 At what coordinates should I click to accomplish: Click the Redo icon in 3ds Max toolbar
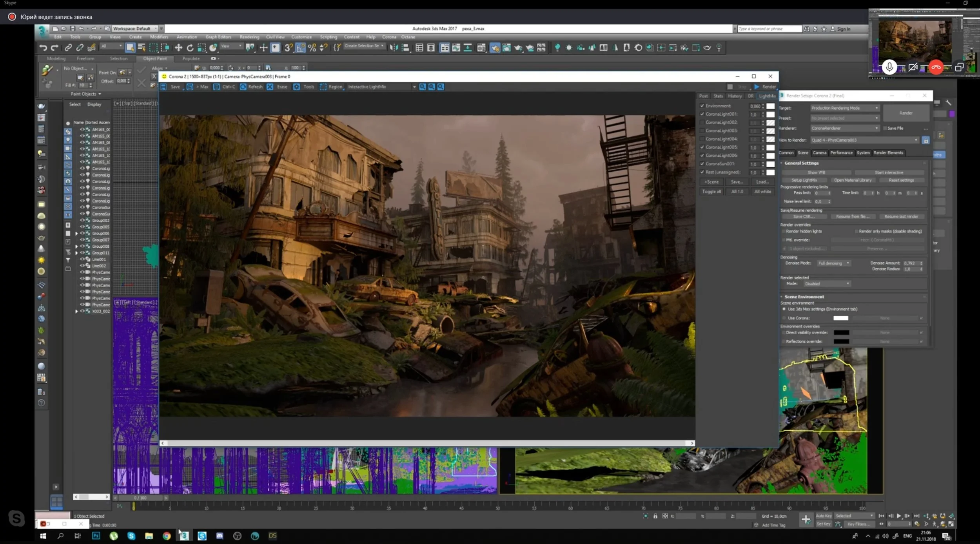pos(54,48)
